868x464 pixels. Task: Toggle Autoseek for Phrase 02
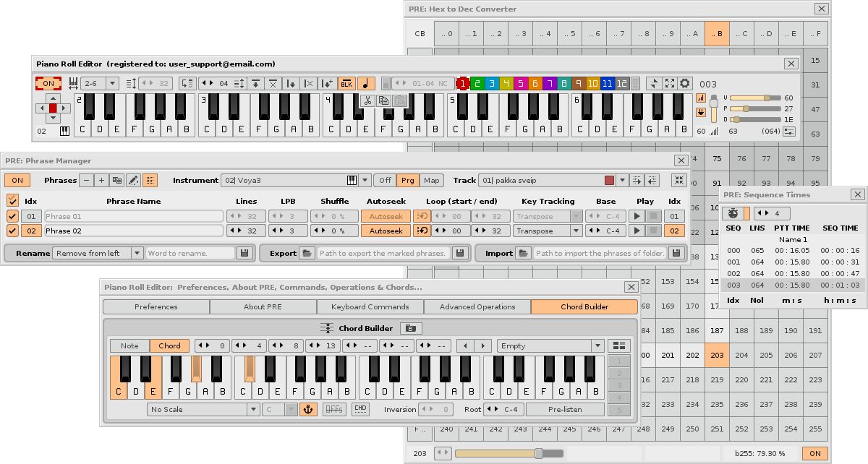[x=384, y=231]
